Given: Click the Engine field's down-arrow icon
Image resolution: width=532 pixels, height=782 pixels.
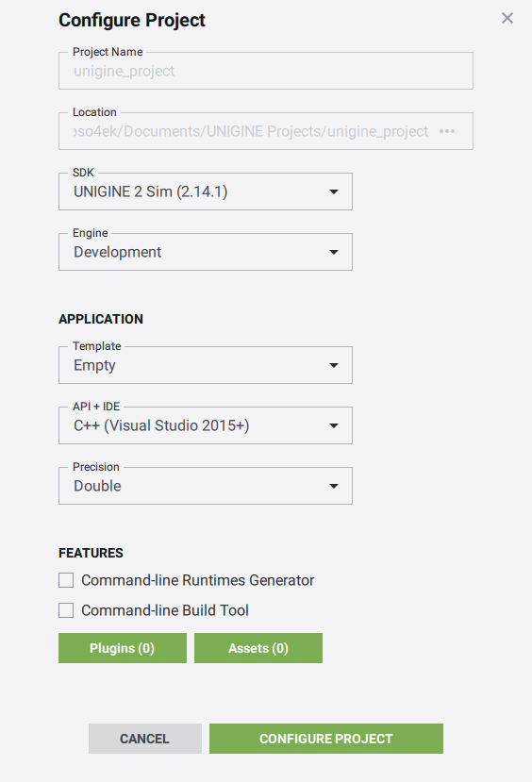Looking at the screenshot, I should pos(334,253).
